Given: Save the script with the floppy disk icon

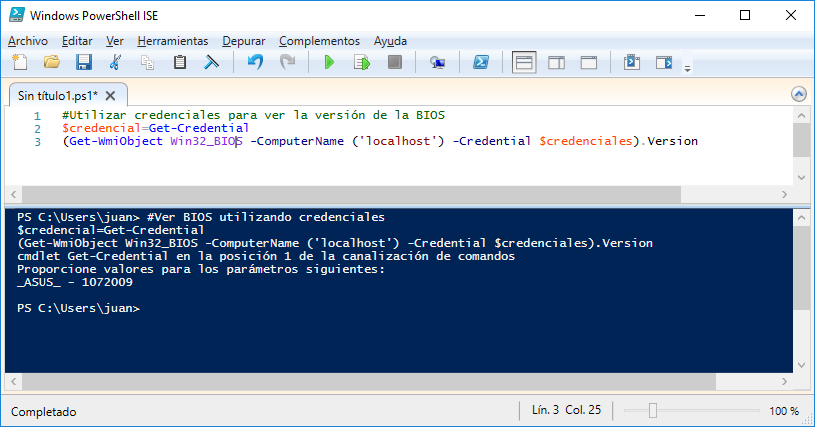Looking at the screenshot, I should coord(84,62).
